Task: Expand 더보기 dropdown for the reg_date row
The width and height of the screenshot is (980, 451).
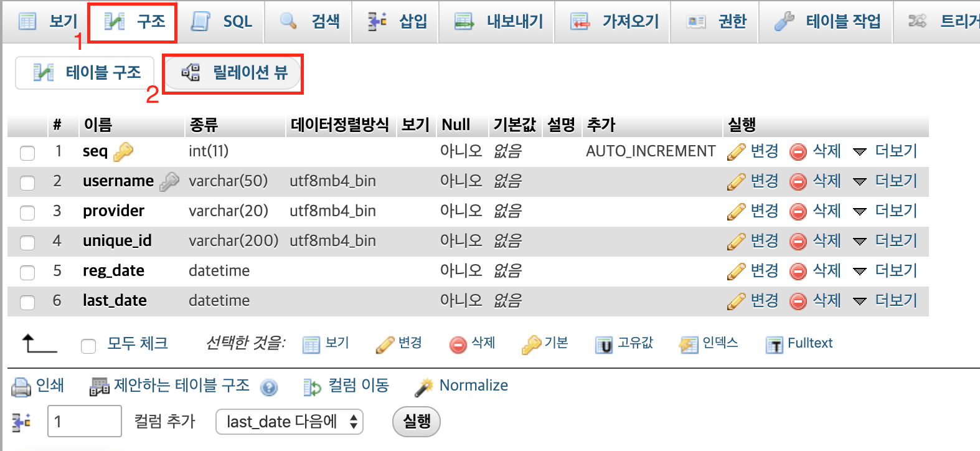Action: tap(885, 271)
